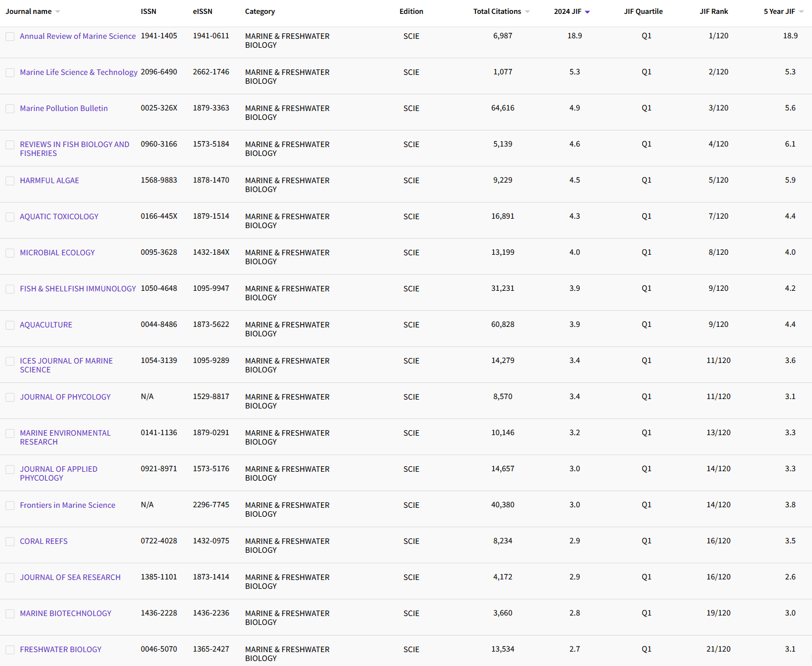Click the JIF Quartile column header

click(643, 12)
